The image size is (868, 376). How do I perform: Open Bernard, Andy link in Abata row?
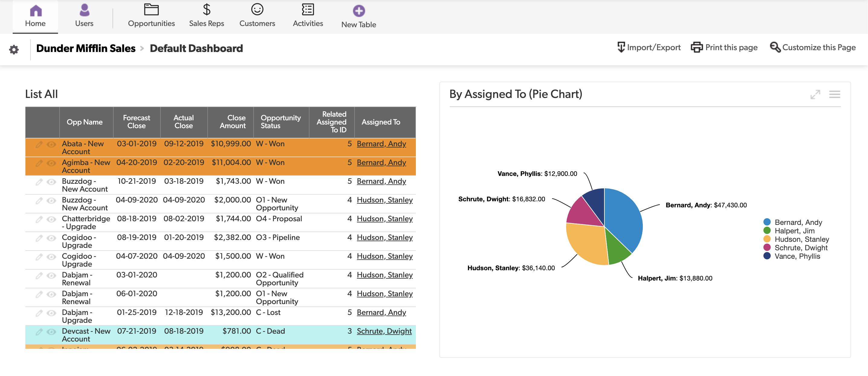click(381, 144)
